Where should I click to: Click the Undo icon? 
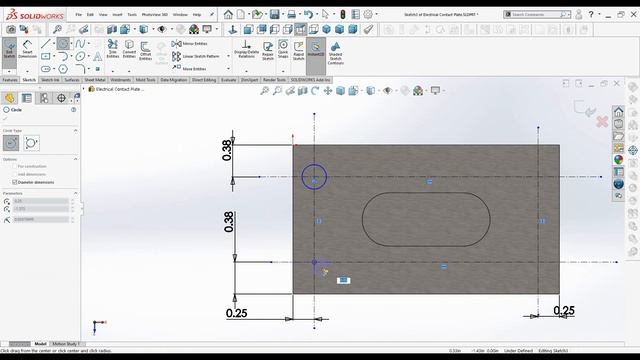(308, 15)
